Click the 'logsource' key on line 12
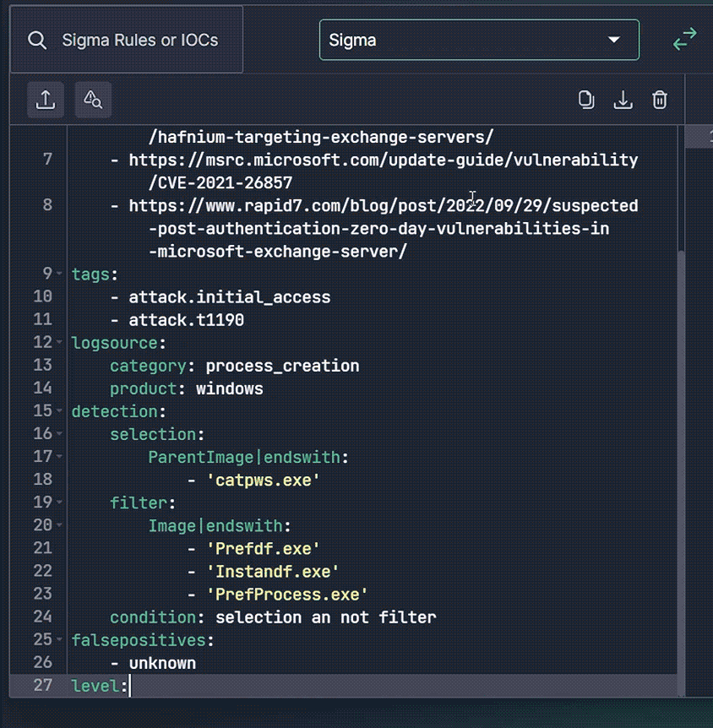The height and width of the screenshot is (728, 713). 114,343
